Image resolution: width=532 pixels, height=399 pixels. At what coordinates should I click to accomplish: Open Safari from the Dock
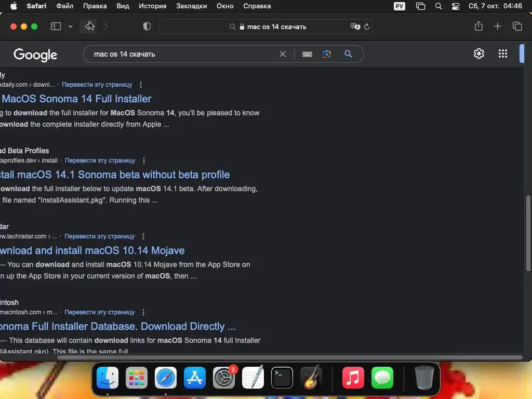point(166,378)
